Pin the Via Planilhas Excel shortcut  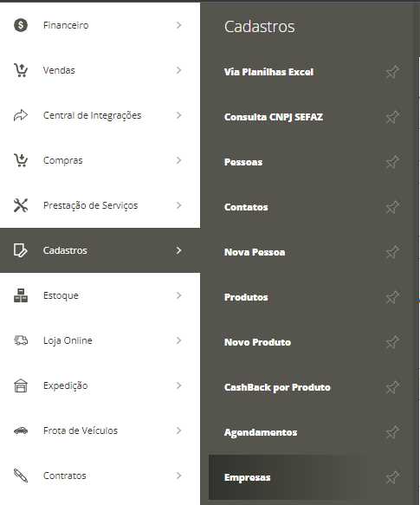tap(392, 72)
